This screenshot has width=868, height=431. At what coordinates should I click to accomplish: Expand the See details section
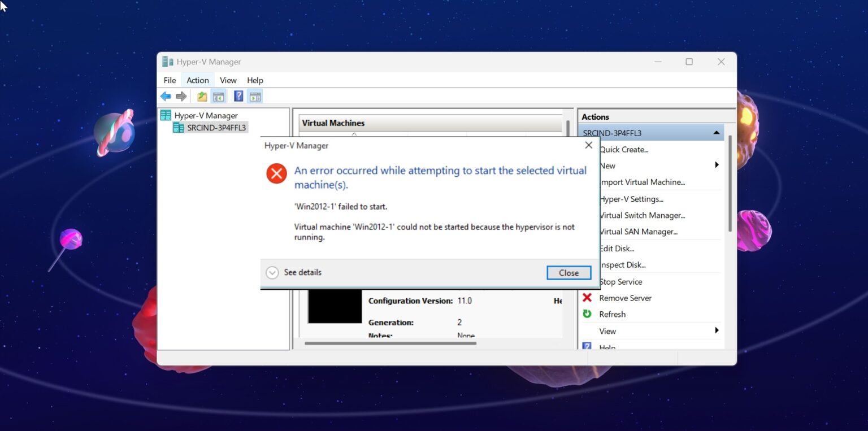click(272, 272)
